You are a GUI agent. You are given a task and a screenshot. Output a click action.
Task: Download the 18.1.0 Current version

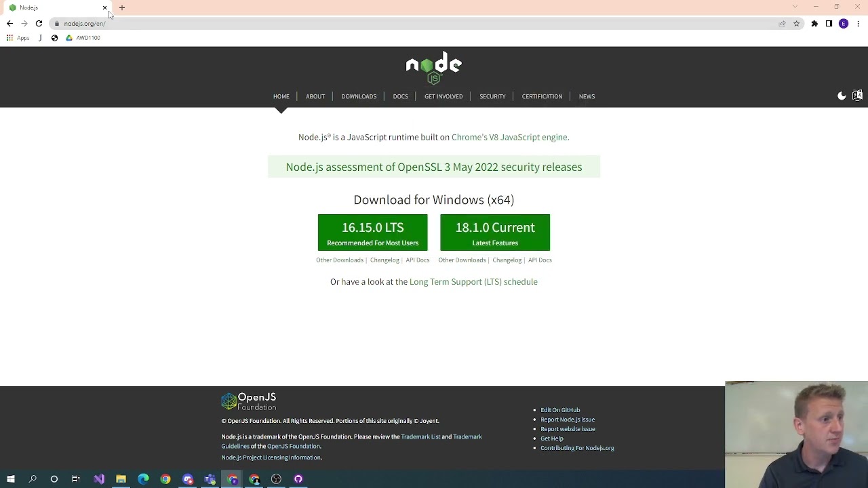(495, 232)
